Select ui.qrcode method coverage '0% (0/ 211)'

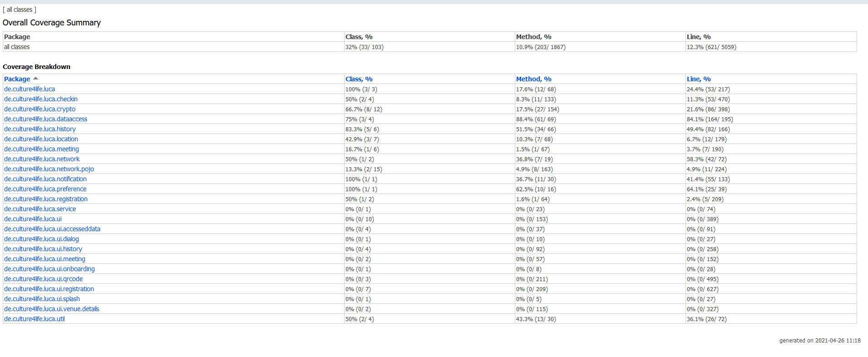coord(532,279)
